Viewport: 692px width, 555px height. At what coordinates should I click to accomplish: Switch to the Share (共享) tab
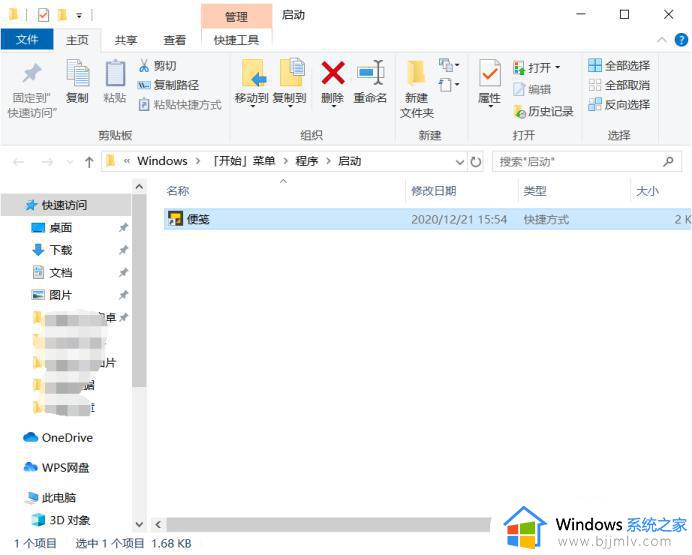[x=126, y=40]
